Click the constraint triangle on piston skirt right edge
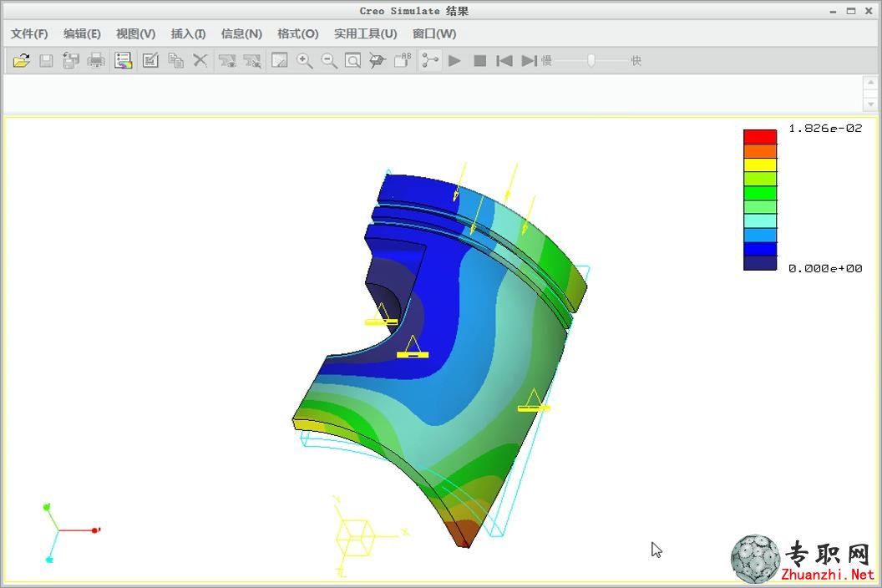The image size is (882, 588). (533, 400)
